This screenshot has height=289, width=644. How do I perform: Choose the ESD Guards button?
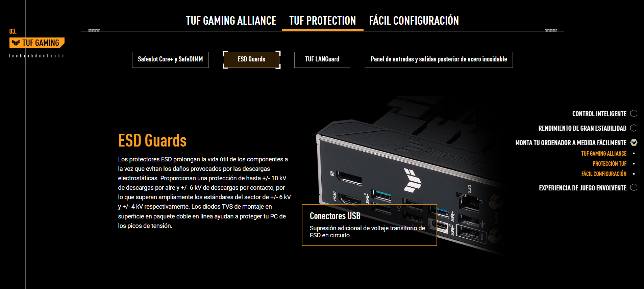[x=252, y=60]
